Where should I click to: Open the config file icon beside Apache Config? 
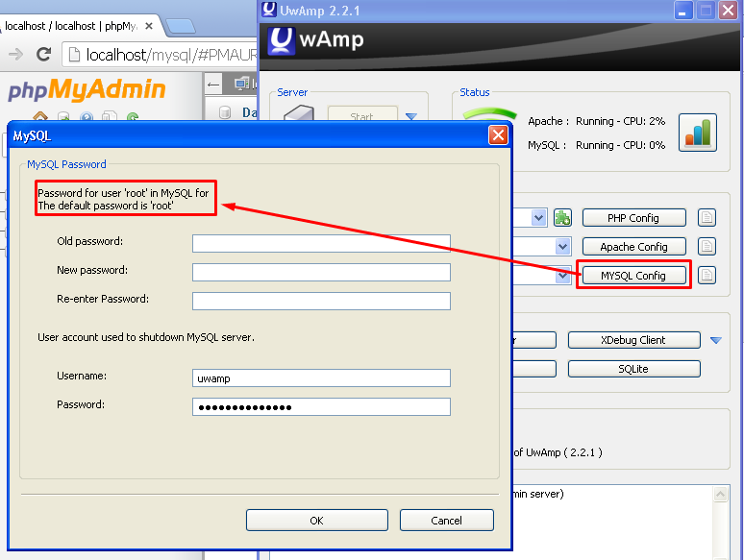pos(707,246)
